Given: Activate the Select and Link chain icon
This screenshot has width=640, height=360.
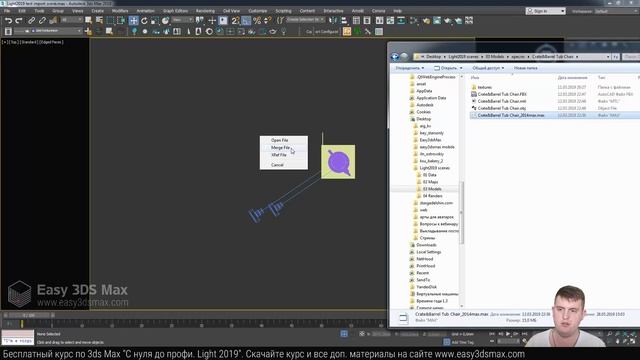Looking at the screenshot, I should pos(31,20).
